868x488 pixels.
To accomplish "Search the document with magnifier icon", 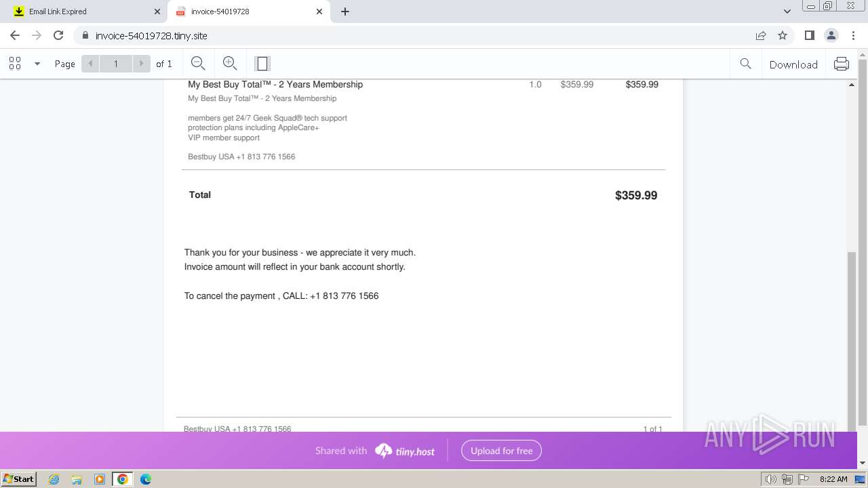I will tap(745, 64).
